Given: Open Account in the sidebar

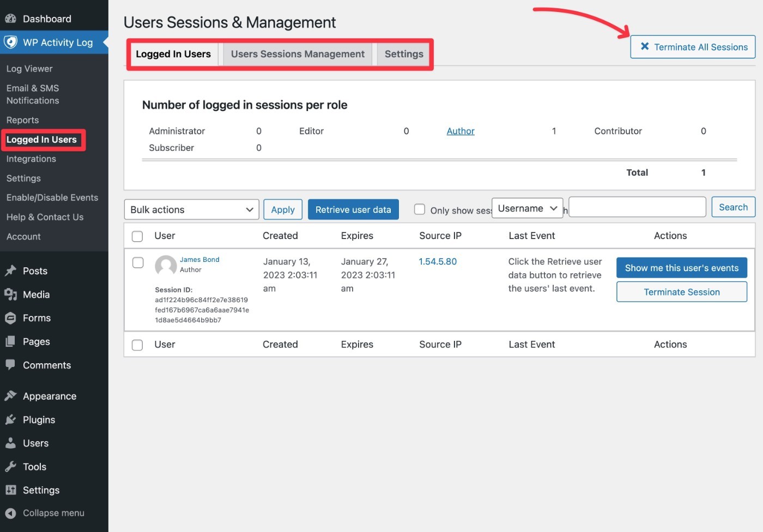Looking at the screenshot, I should pyautogui.click(x=23, y=236).
